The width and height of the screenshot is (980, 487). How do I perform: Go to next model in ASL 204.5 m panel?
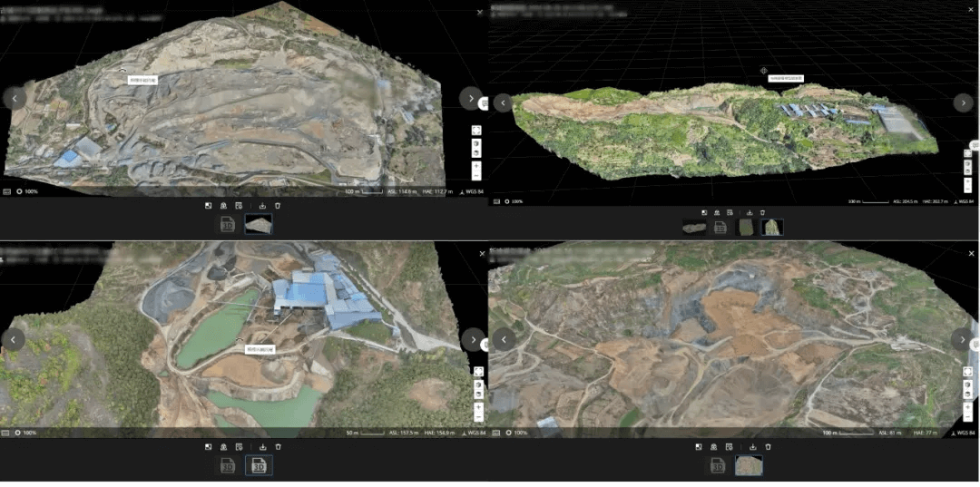pos(963,103)
